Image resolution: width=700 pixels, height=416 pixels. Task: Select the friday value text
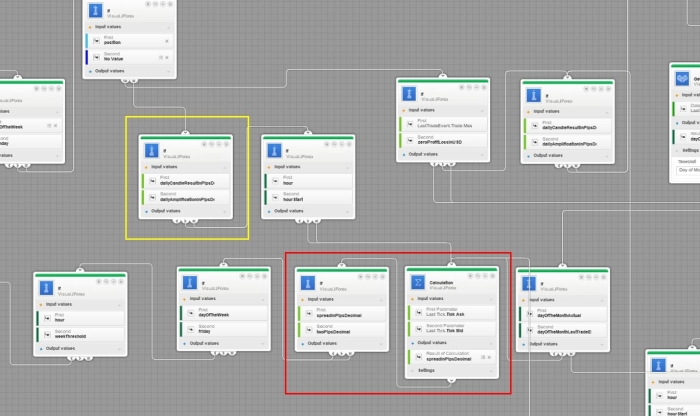(204, 332)
